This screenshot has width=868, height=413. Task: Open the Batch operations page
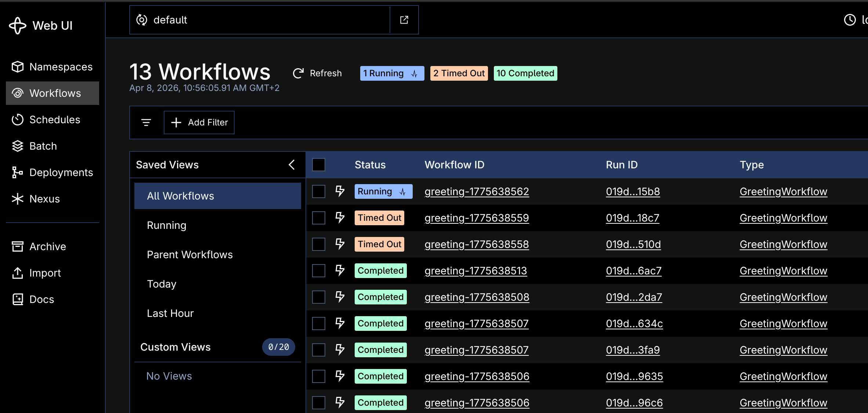pos(18,146)
